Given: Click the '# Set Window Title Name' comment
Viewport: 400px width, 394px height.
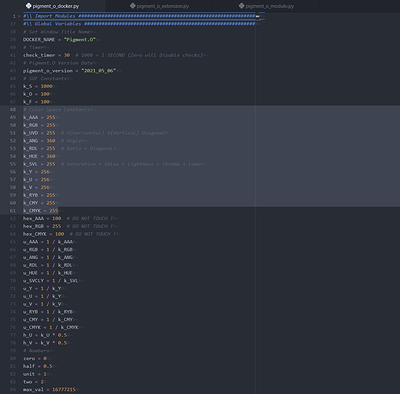Looking at the screenshot, I should [56, 32].
